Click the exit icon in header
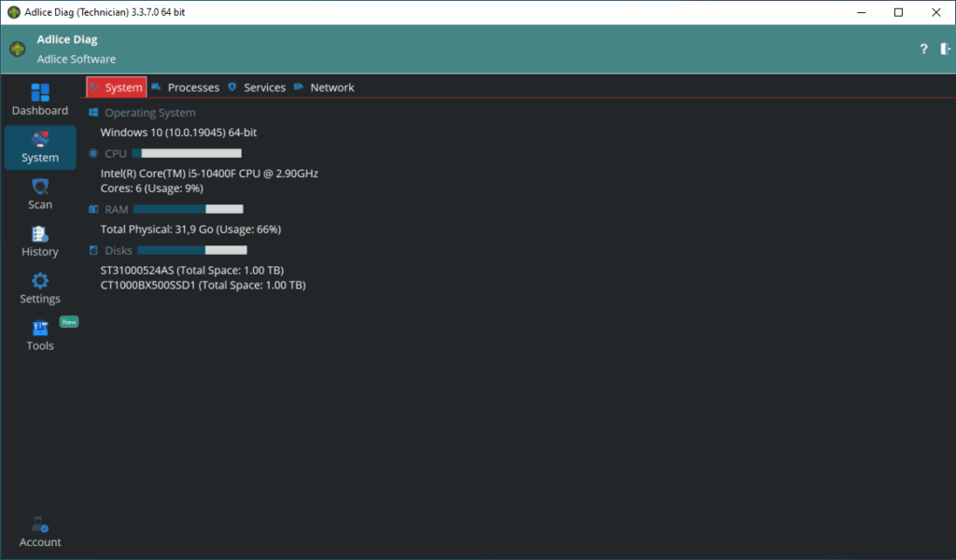Screen dimensions: 956x560 click(945, 49)
